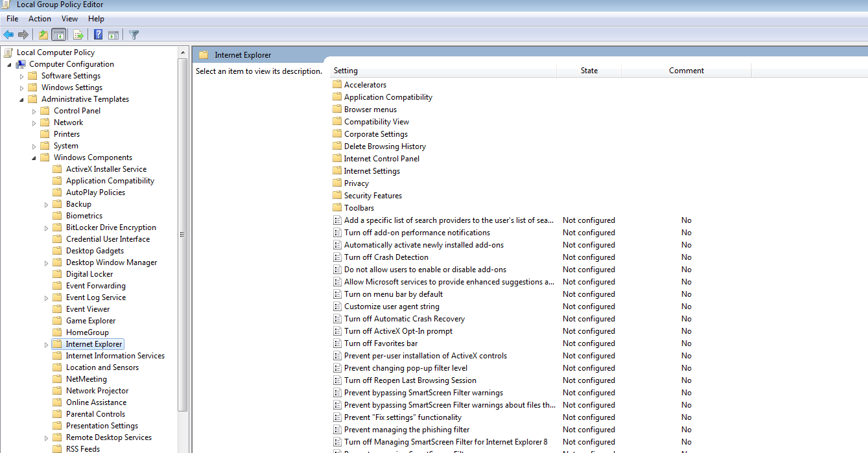Click folder icon next to Privacy
Viewport: 868px width, 453px height.
(x=337, y=183)
